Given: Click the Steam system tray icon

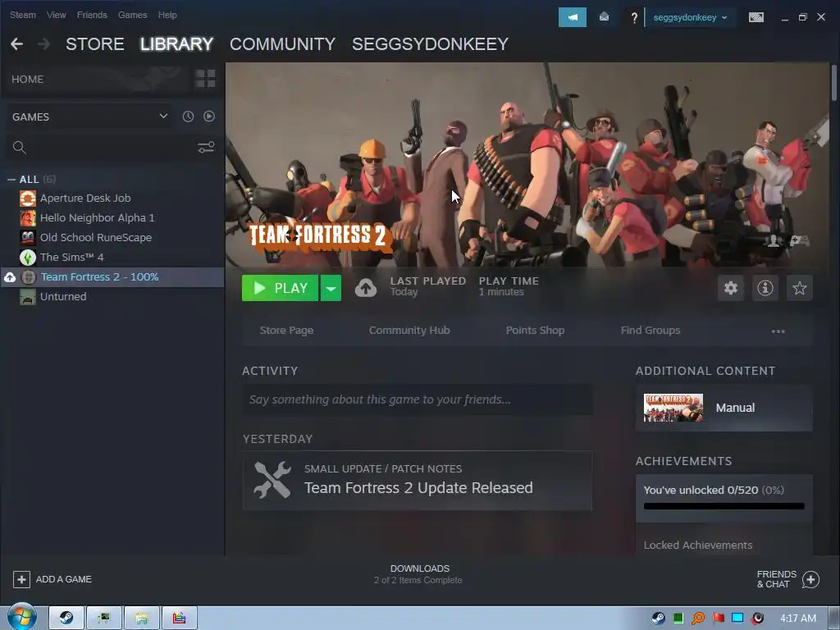Looking at the screenshot, I should pyautogui.click(x=658, y=619).
